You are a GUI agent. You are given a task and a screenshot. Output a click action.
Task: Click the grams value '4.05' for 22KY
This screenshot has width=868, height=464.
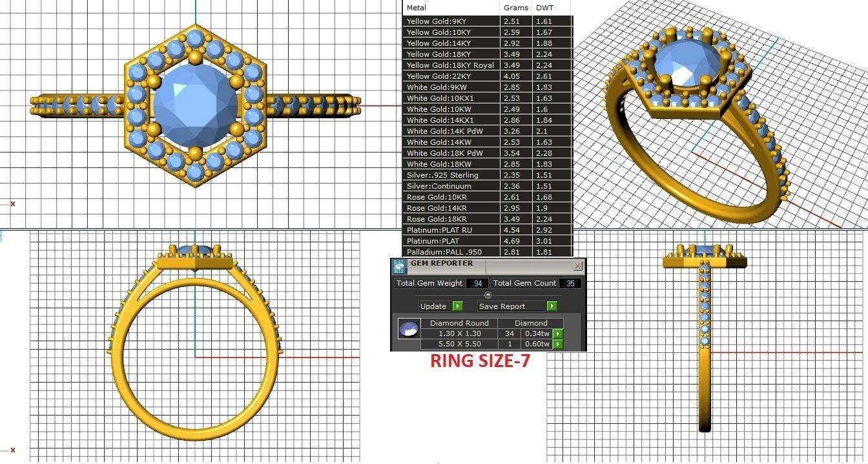(511, 76)
